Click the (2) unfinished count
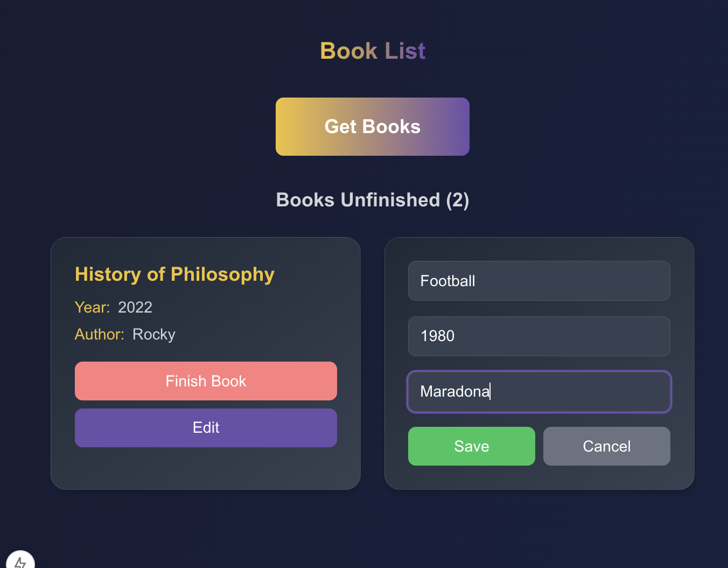The image size is (728, 568). click(x=458, y=200)
